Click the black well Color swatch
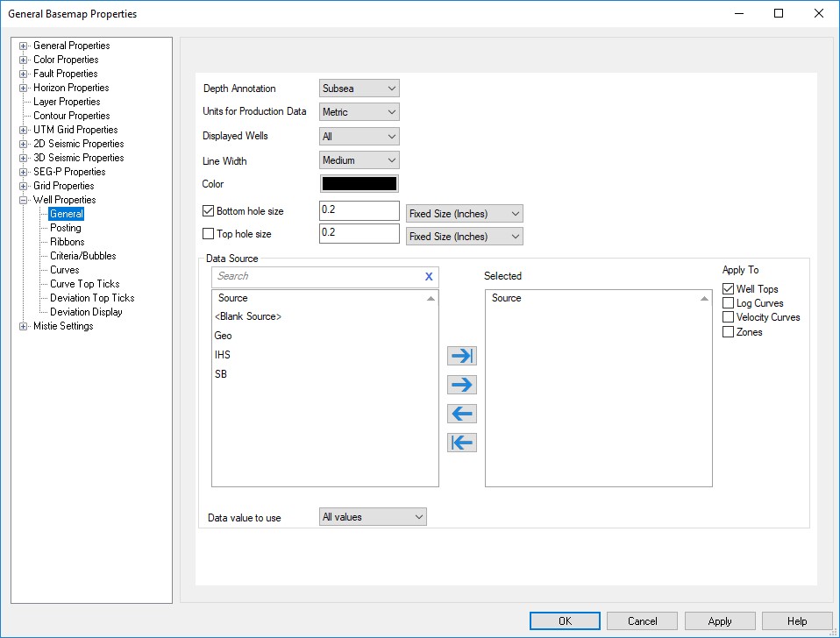Image resolution: width=840 pixels, height=638 pixels. (x=359, y=184)
